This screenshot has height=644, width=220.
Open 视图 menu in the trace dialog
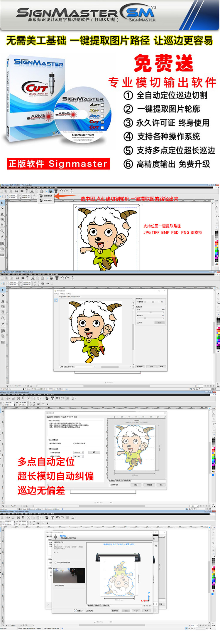[69, 294]
